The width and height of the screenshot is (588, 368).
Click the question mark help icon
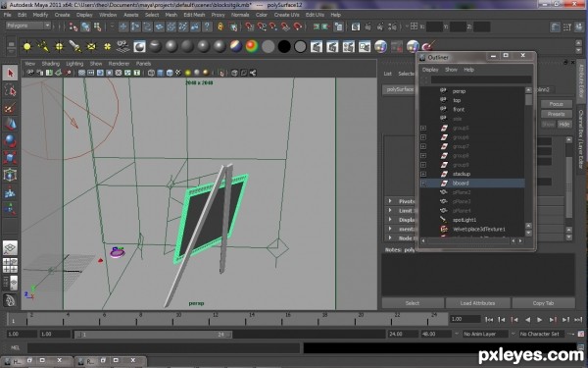(x=207, y=26)
